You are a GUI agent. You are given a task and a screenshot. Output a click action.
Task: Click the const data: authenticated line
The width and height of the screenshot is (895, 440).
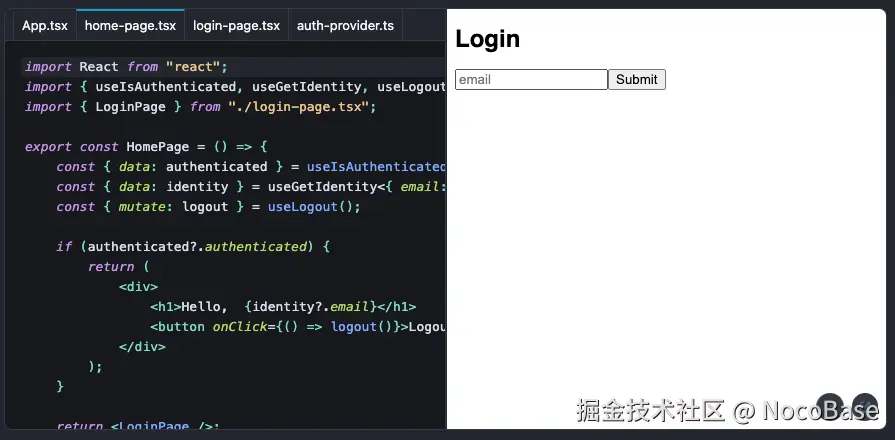(251, 167)
